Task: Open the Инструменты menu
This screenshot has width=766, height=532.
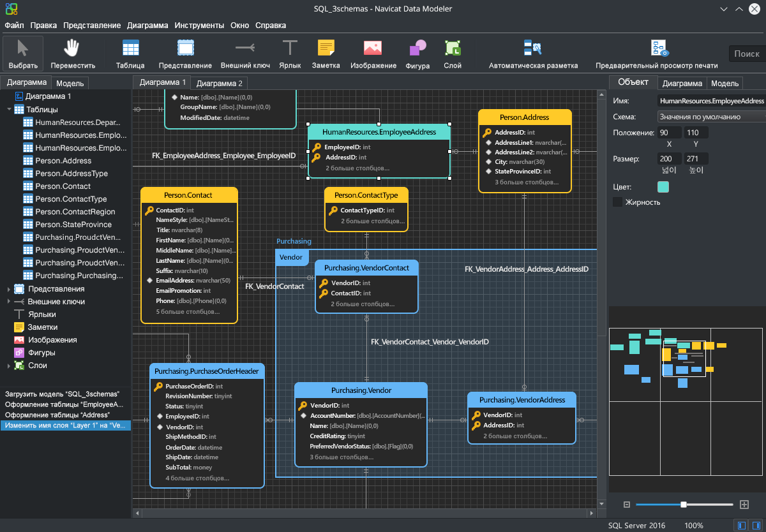Action: (x=199, y=25)
